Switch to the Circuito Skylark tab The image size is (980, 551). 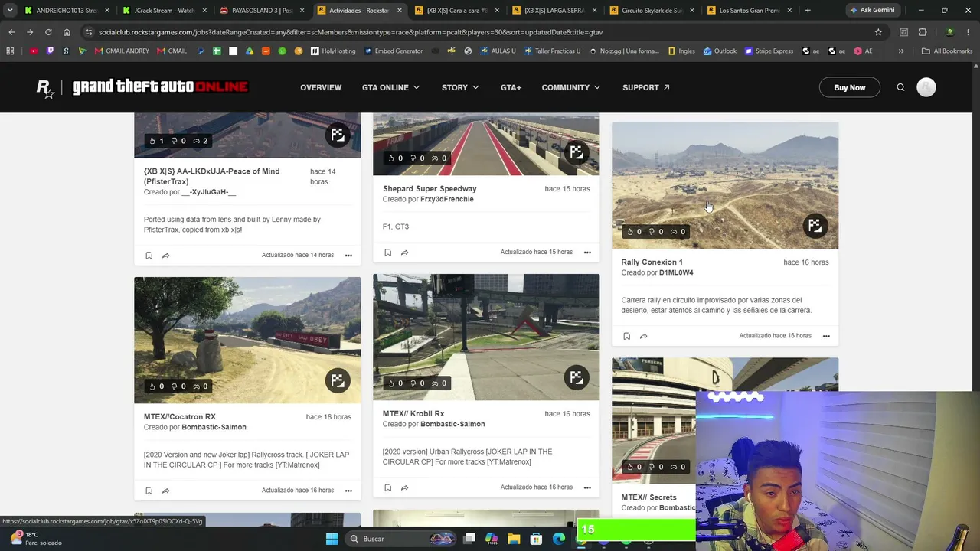coord(652,11)
